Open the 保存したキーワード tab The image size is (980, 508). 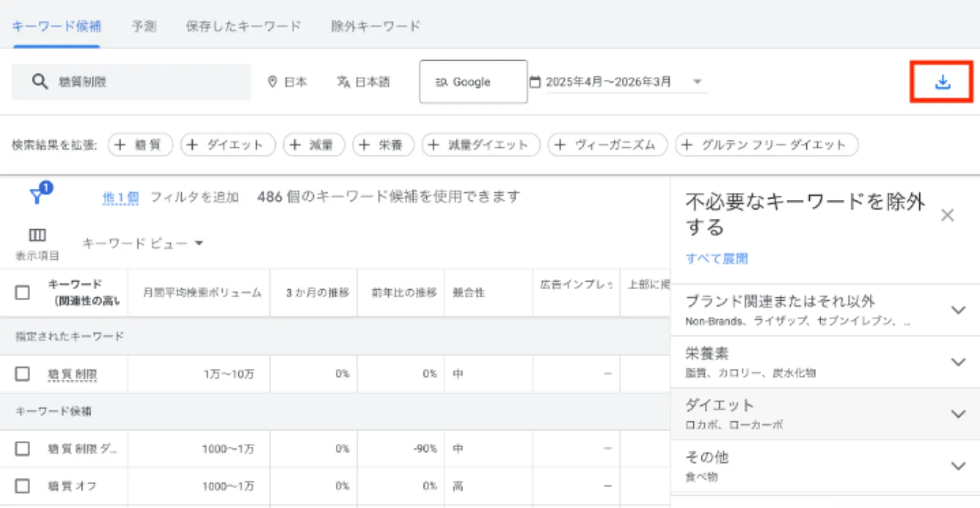coord(243,26)
